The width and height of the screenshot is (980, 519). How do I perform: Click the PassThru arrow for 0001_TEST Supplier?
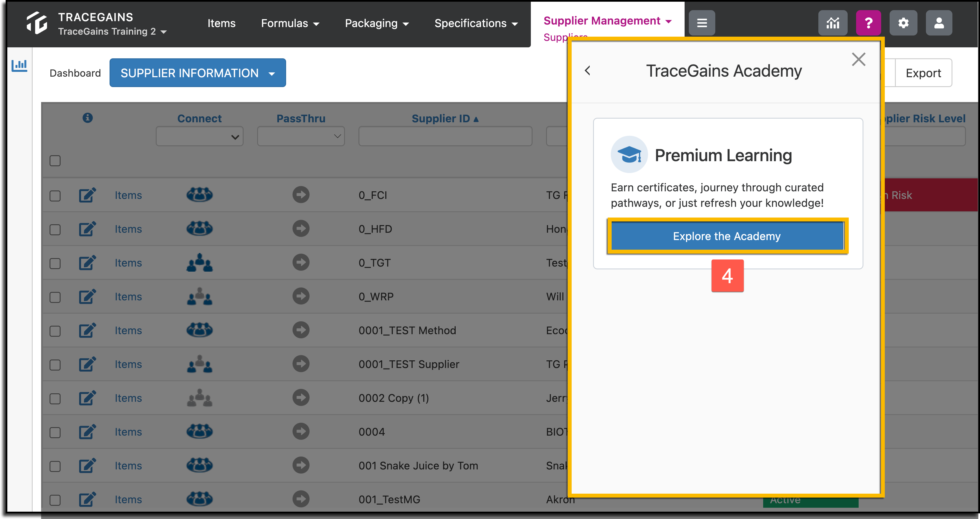(x=300, y=364)
